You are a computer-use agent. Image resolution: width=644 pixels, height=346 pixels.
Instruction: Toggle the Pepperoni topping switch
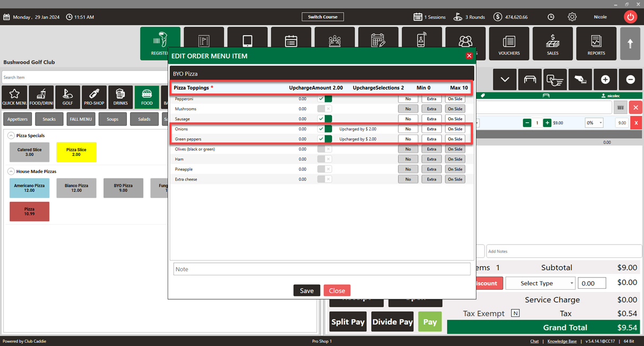[325, 99]
